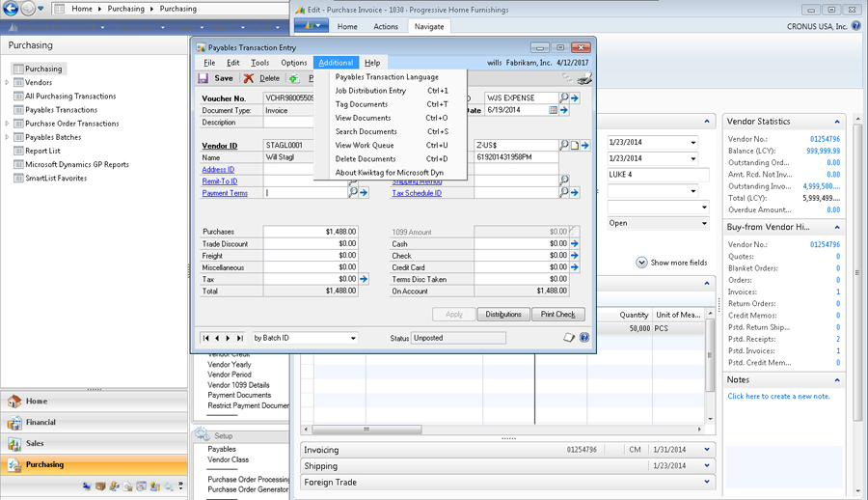Click blue arrow next to WJS EXPENSE field
The image size is (868, 500).
point(575,98)
